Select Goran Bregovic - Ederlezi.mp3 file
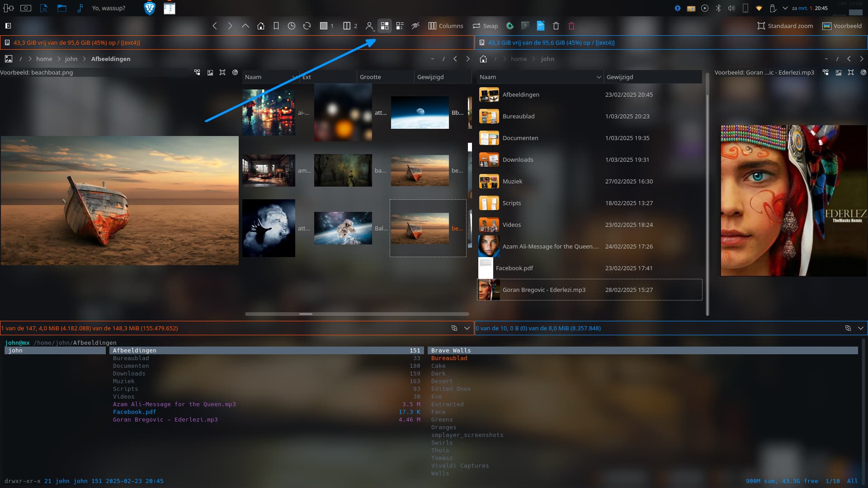The image size is (868, 488). [x=590, y=290]
